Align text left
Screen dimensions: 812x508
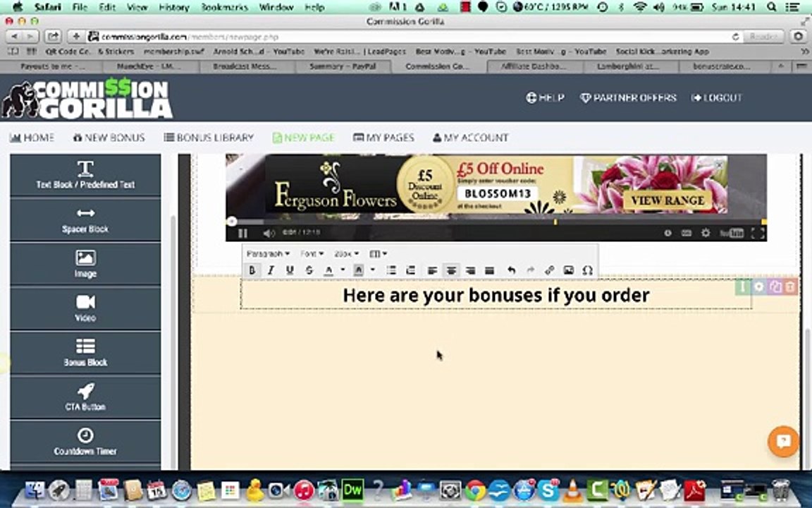pos(432,270)
